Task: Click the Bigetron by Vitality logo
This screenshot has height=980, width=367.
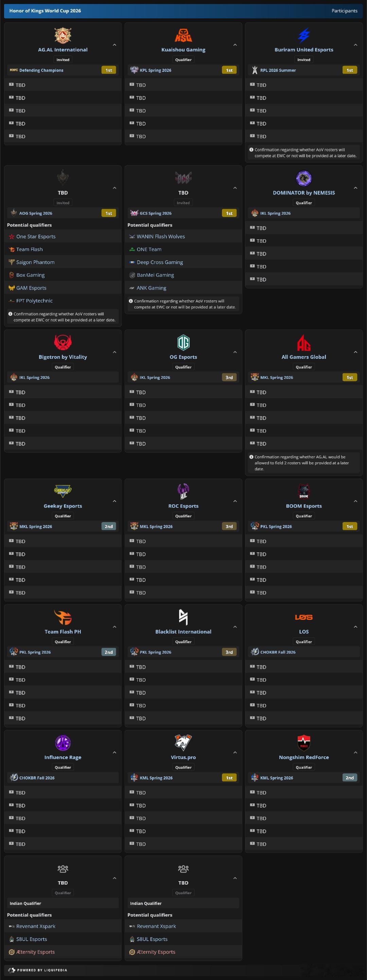Action: click(x=63, y=343)
